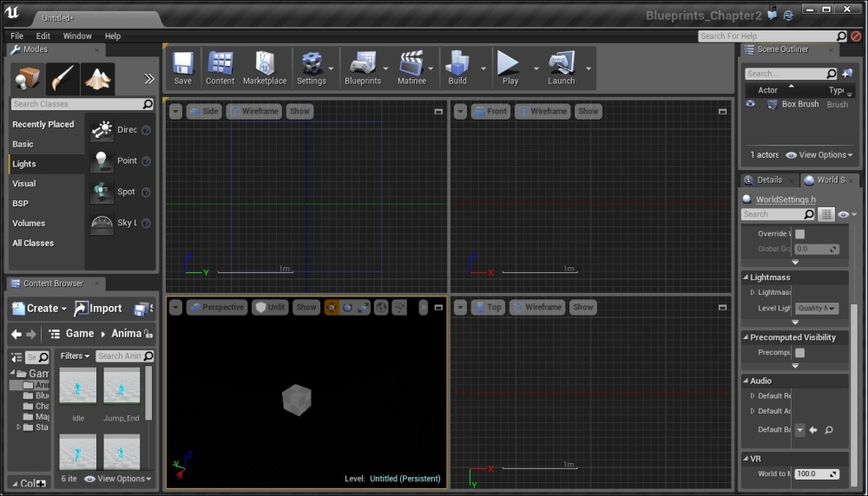Image resolution: width=868 pixels, height=496 pixels.
Task: Toggle the Override World Gravity checkbox
Action: coord(799,234)
